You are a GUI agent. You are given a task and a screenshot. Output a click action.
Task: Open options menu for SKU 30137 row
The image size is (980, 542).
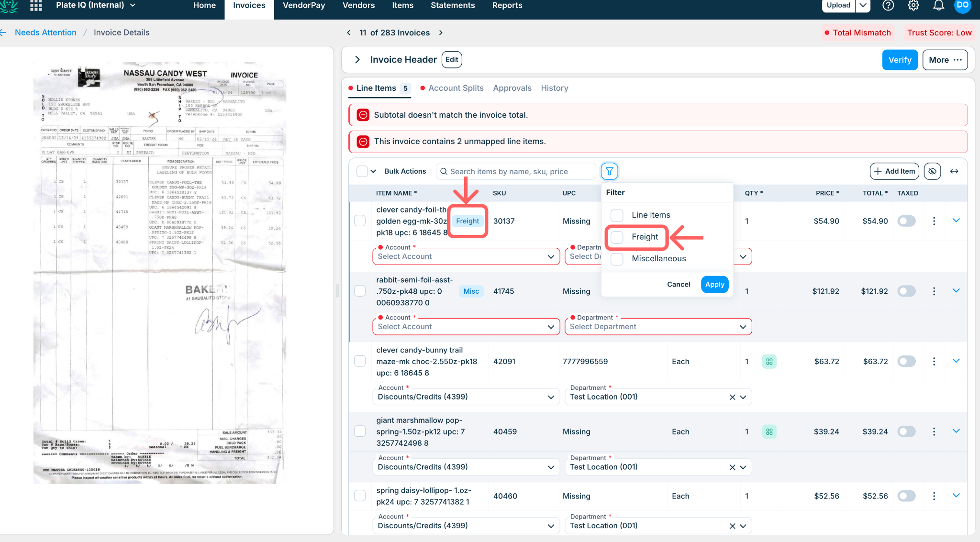(x=934, y=221)
